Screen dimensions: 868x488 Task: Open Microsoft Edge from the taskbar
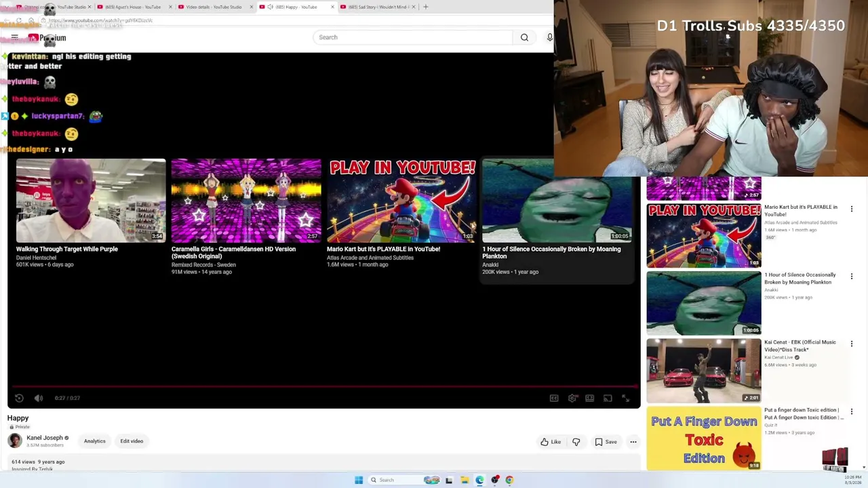coord(479,480)
